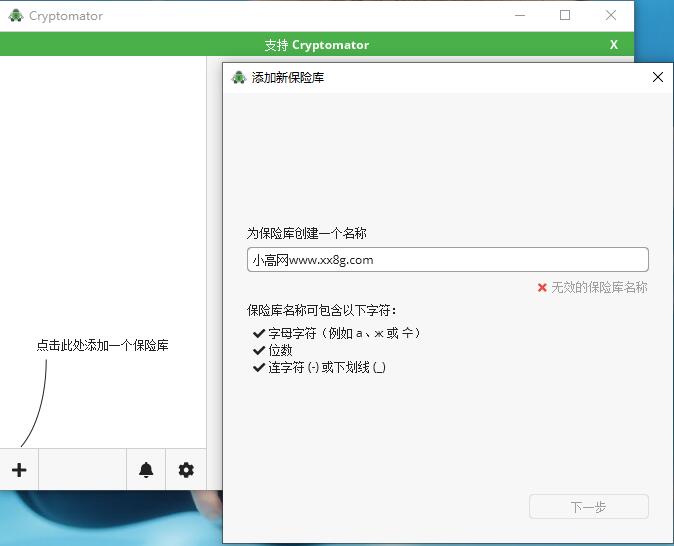Click checkmark beside 字母字符 rule
Image resolution: width=674 pixels, height=546 pixels.
pos(259,333)
